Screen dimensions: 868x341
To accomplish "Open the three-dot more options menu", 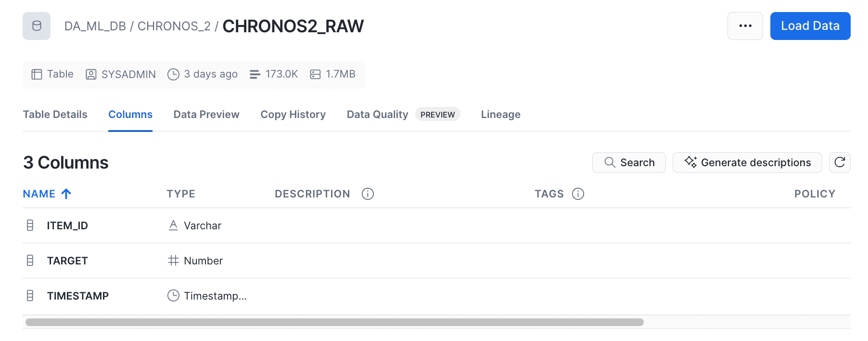I will click(745, 26).
